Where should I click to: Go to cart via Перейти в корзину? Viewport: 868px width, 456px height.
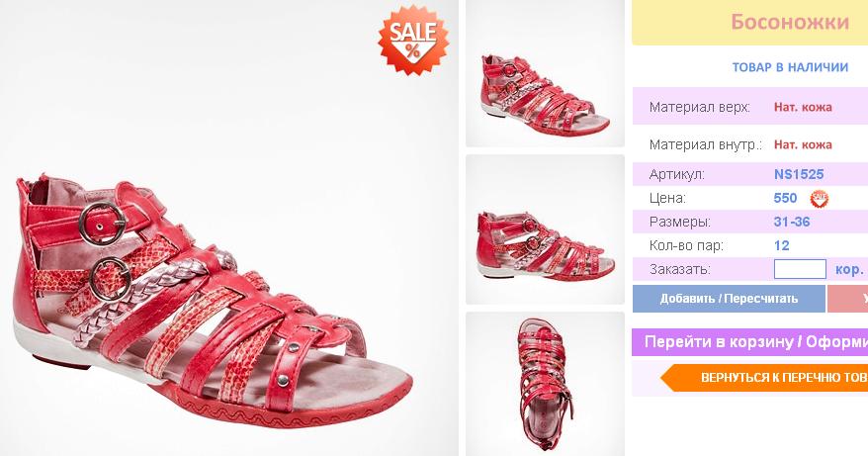tap(750, 342)
